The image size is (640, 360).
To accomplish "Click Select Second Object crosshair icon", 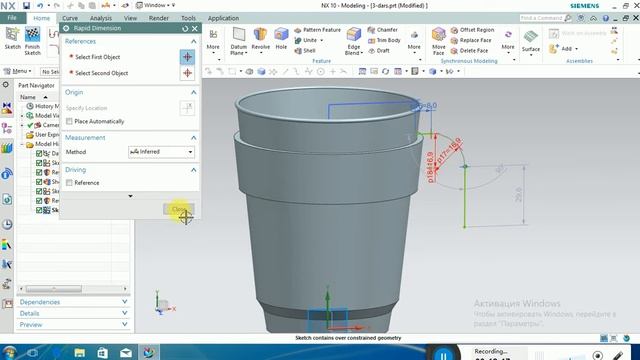I will (x=187, y=73).
